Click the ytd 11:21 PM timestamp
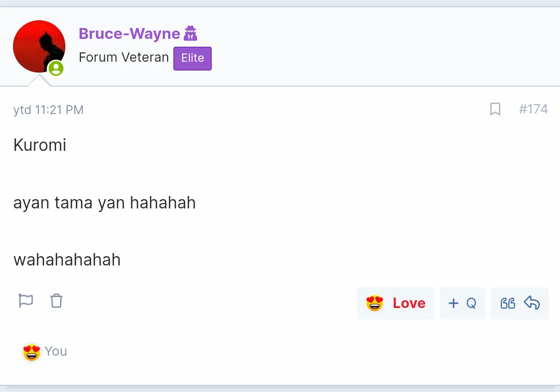The image size is (560, 392). point(49,110)
